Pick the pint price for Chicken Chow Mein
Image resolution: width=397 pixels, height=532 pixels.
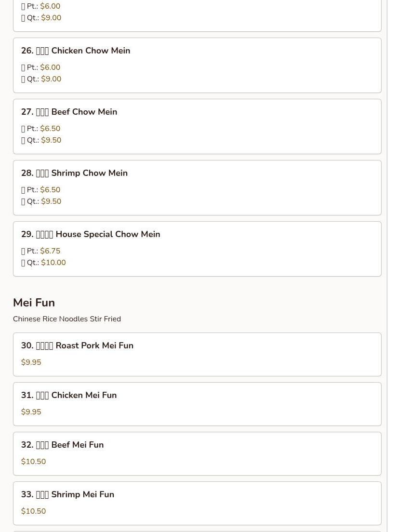50,68
